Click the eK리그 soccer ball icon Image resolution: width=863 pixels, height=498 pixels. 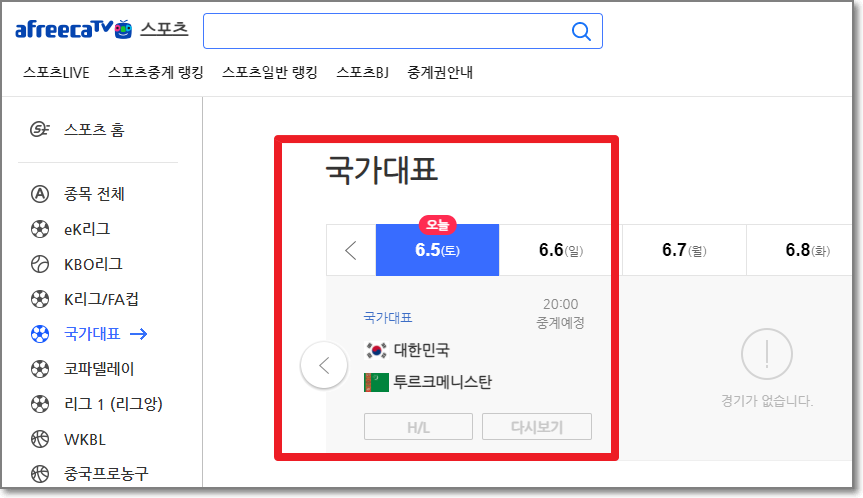40,229
